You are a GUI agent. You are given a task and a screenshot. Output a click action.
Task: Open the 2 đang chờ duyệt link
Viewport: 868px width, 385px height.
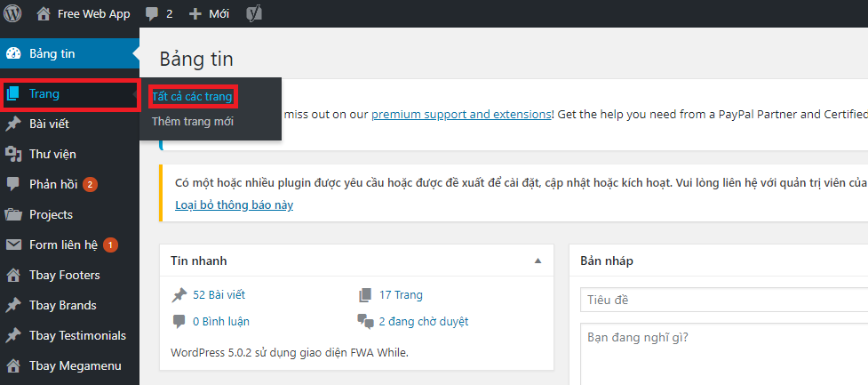(x=423, y=321)
